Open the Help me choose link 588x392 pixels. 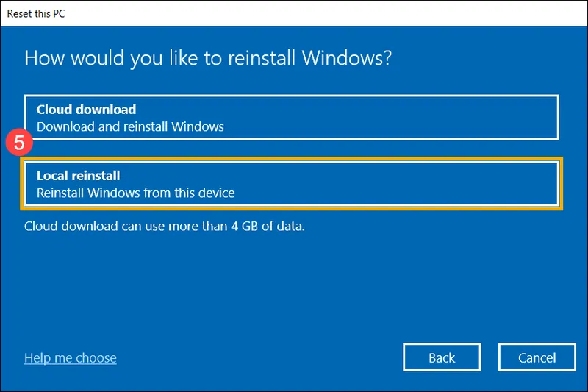[71, 358]
